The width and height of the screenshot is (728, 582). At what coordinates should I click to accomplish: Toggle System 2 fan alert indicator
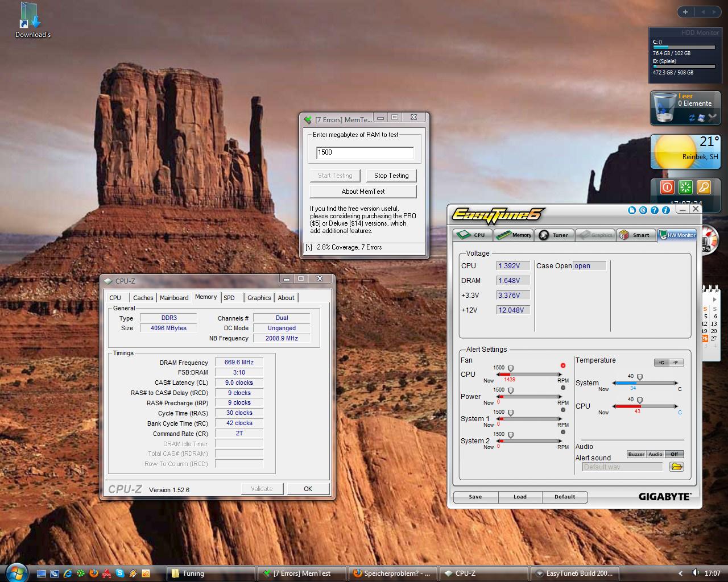click(x=563, y=432)
